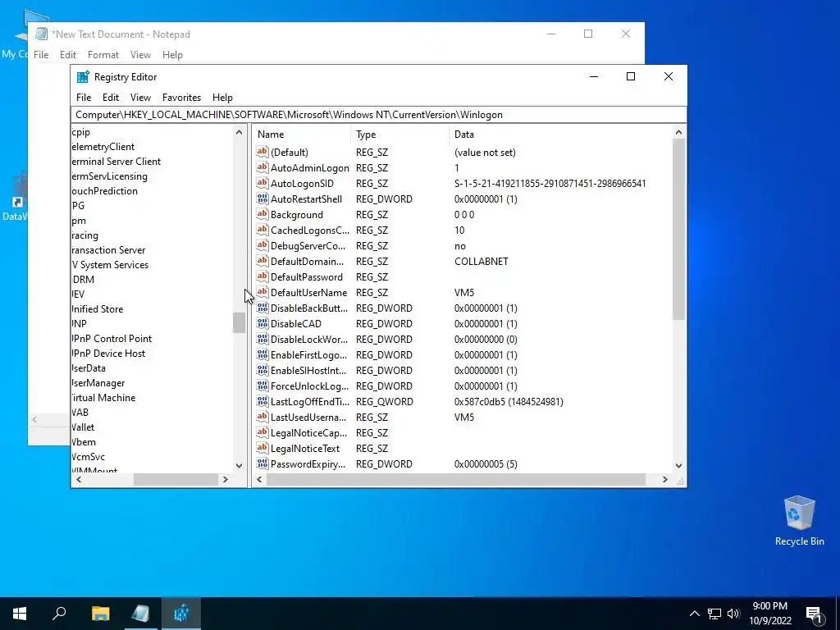Viewport: 840px width, 630px height.
Task: Select the Wallet tree key
Action: (x=83, y=427)
